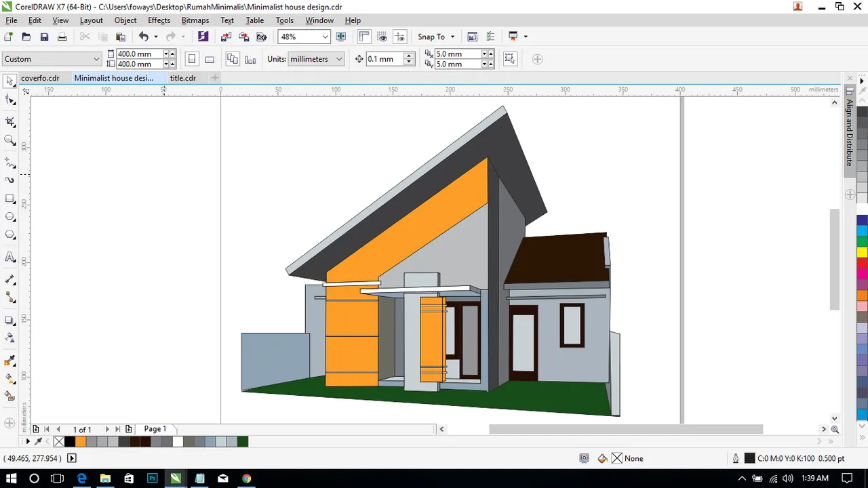
Task: Select the Connector tool
Action: 10,298
